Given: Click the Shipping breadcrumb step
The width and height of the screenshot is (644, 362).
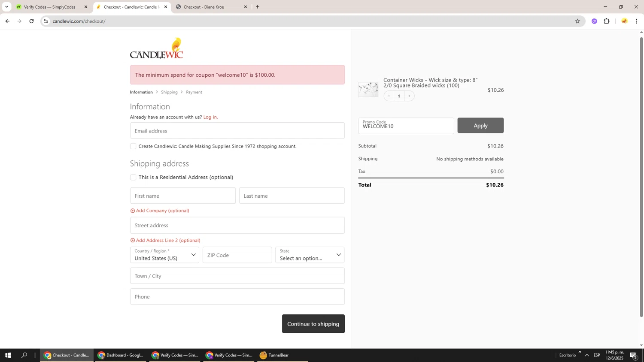Looking at the screenshot, I should click(x=169, y=92).
